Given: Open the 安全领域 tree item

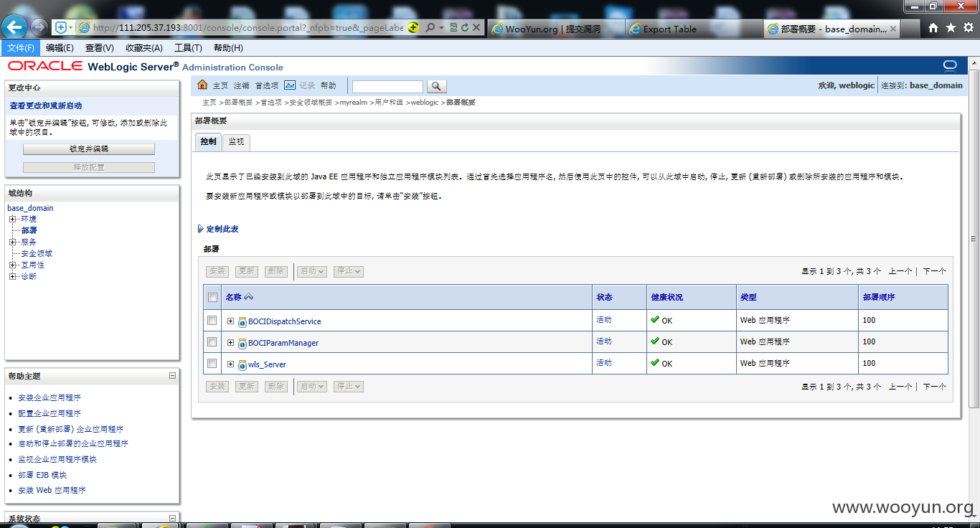Looking at the screenshot, I should (37, 253).
